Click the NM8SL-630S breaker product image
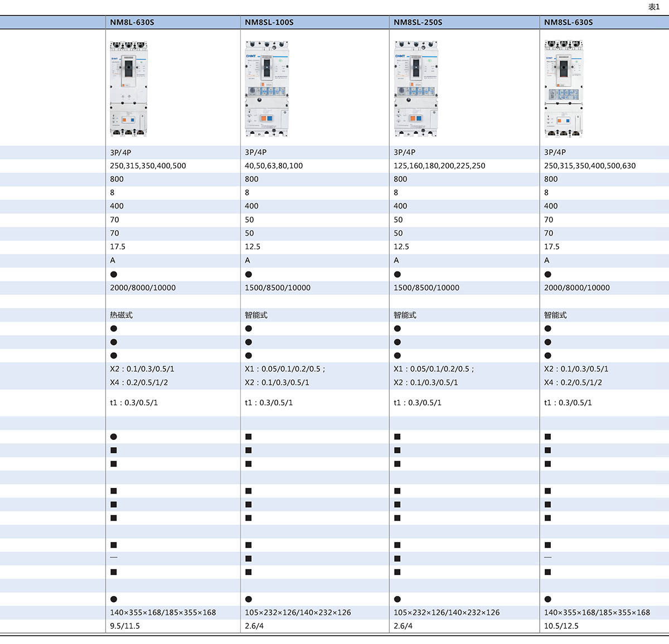This screenshot has height=644, width=669. pyautogui.click(x=564, y=88)
